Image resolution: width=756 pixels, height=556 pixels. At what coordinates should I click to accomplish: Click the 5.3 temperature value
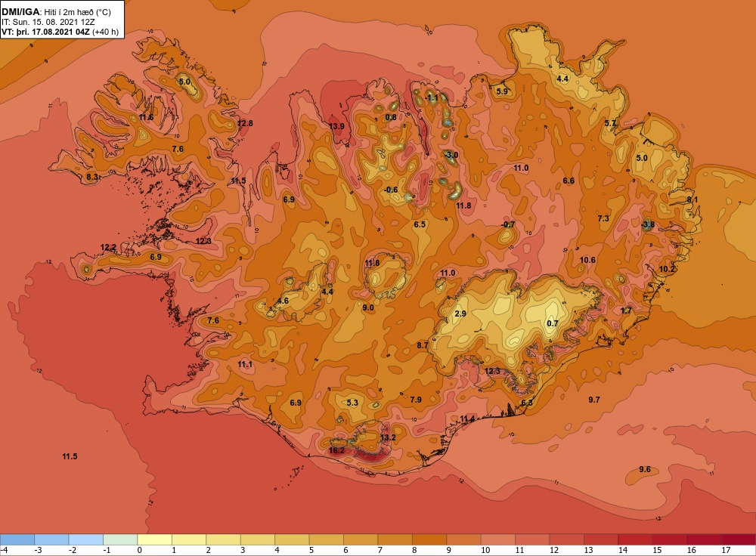pyautogui.click(x=352, y=403)
